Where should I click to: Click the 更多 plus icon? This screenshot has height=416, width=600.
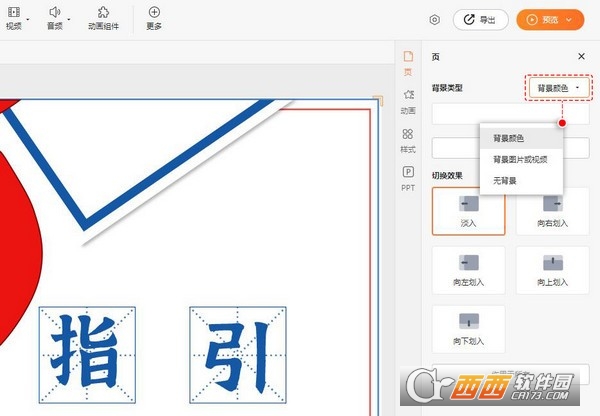point(153,17)
